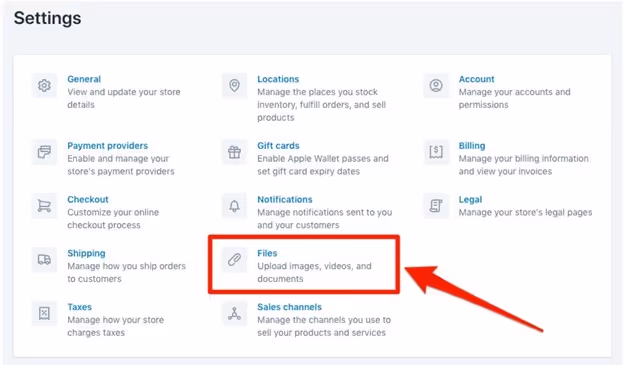
Task: Click the Shipping truck icon
Action: pyautogui.click(x=44, y=260)
